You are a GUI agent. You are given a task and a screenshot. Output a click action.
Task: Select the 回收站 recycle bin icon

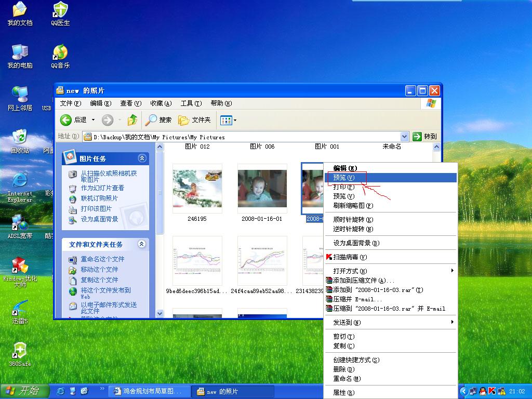[x=20, y=141]
